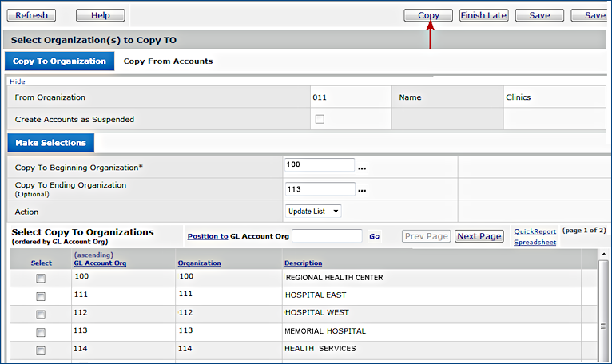
Task: Go to Next Page of organizations
Action: click(479, 236)
